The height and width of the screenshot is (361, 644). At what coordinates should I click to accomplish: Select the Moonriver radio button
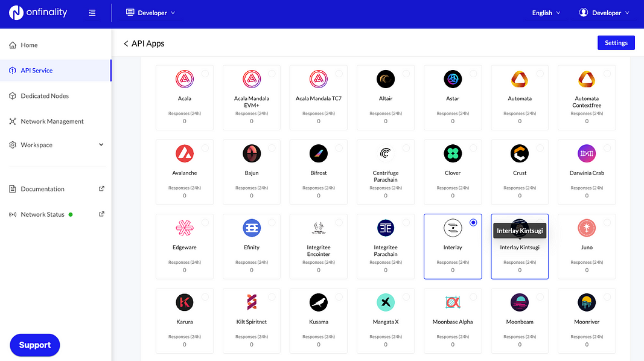607,297
